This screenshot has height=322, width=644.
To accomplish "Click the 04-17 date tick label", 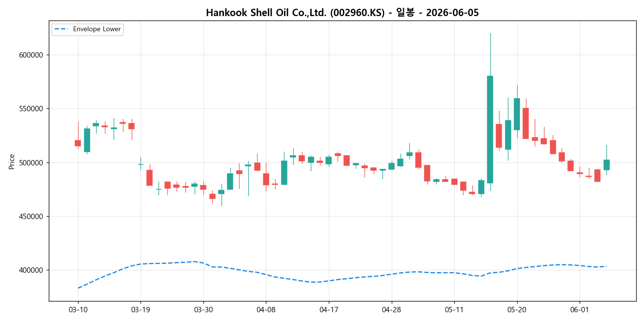I will (x=328, y=310).
